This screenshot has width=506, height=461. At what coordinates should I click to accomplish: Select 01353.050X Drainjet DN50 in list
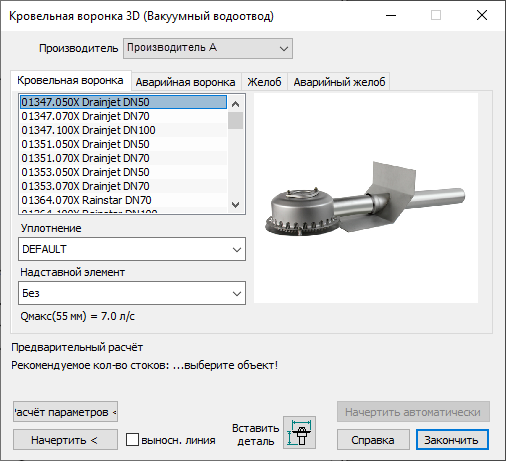(123, 172)
